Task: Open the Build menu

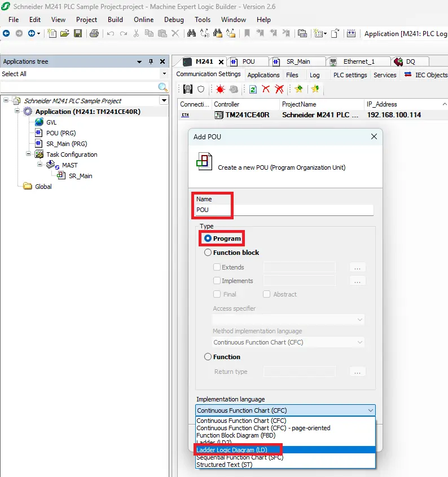Action: [x=115, y=20]
